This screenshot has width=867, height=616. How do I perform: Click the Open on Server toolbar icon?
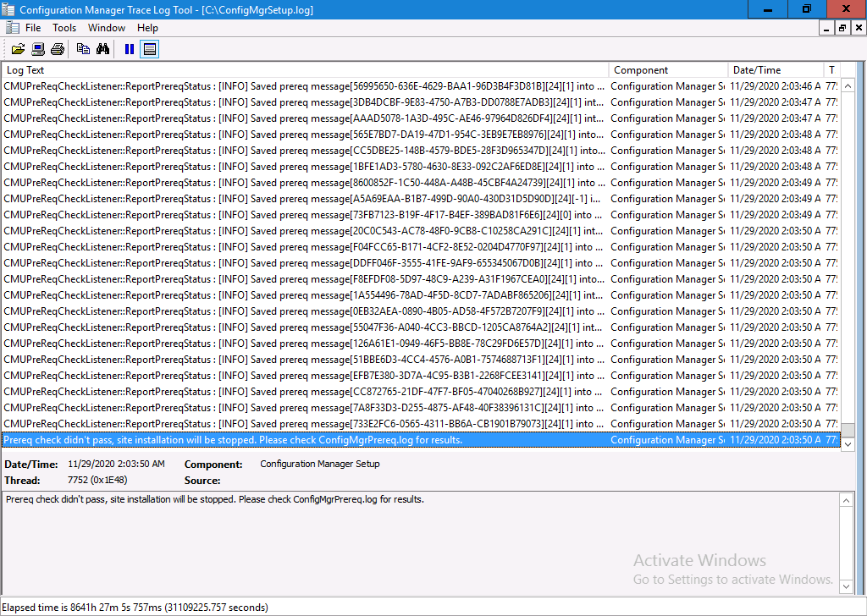37,49
